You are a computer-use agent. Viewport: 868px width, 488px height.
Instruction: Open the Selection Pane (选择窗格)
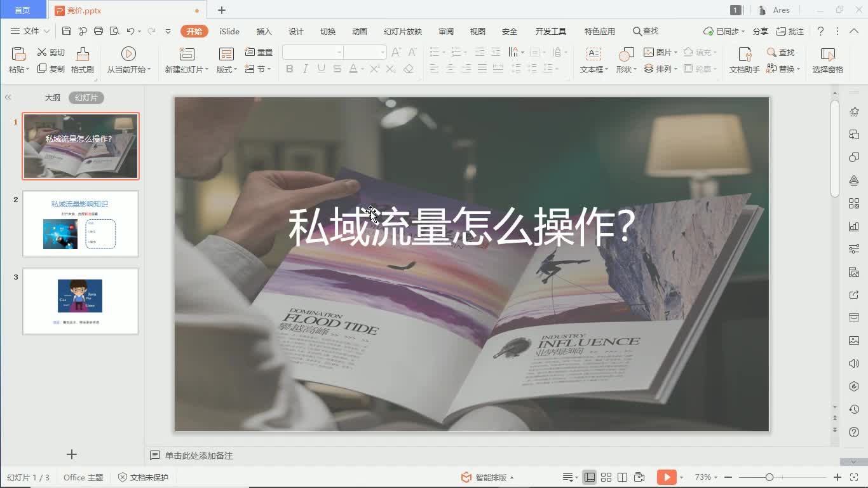pos(828,60)
